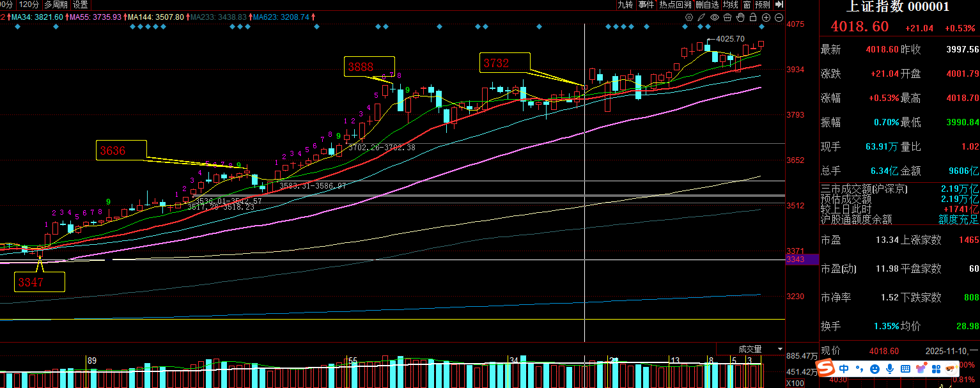Click the MA144 value label

pyautogui.click(x=155, y=17)
